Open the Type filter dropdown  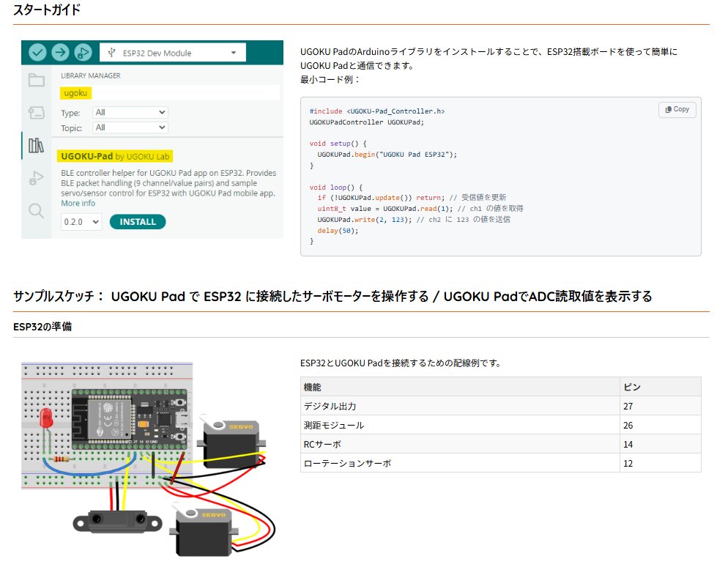(x=129, y=112)
